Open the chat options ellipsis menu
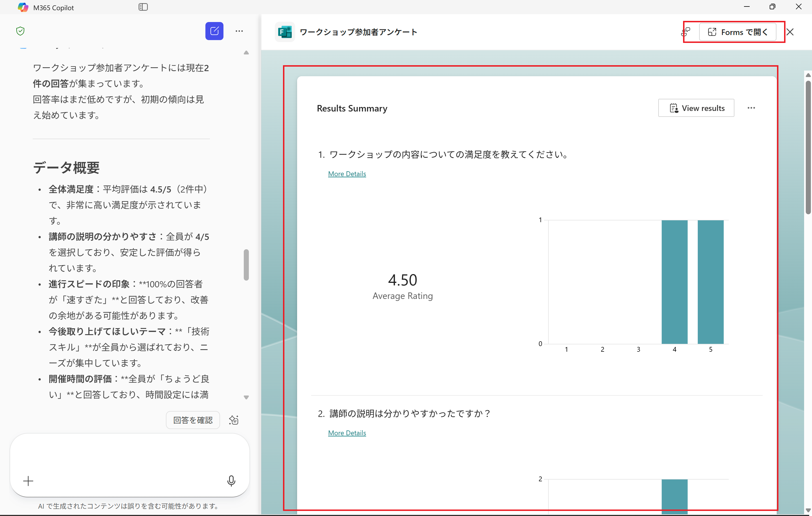Screen dimensions: 812x516 tap(240, 31)
